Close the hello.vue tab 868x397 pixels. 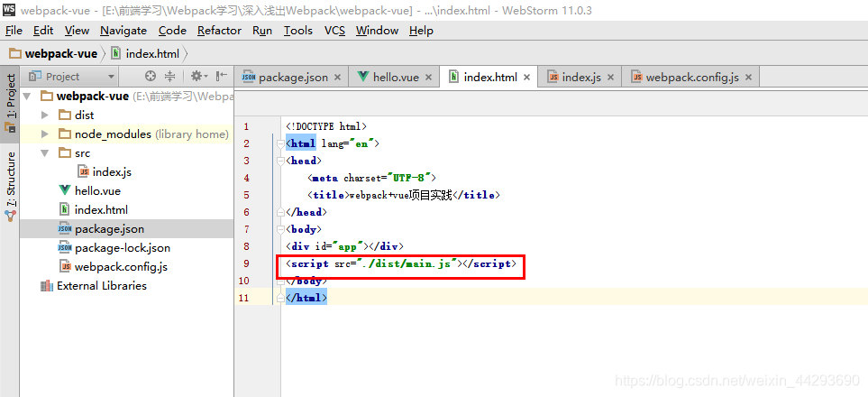click(428, 78)
